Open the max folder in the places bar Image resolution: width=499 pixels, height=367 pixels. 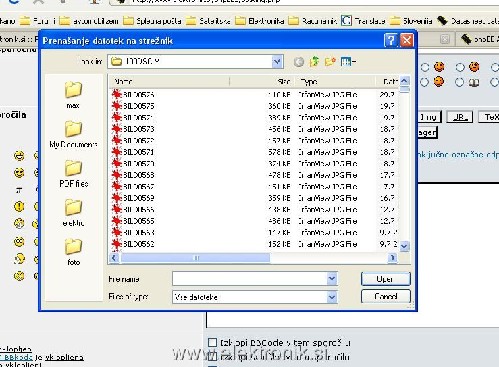coord(73,95)
